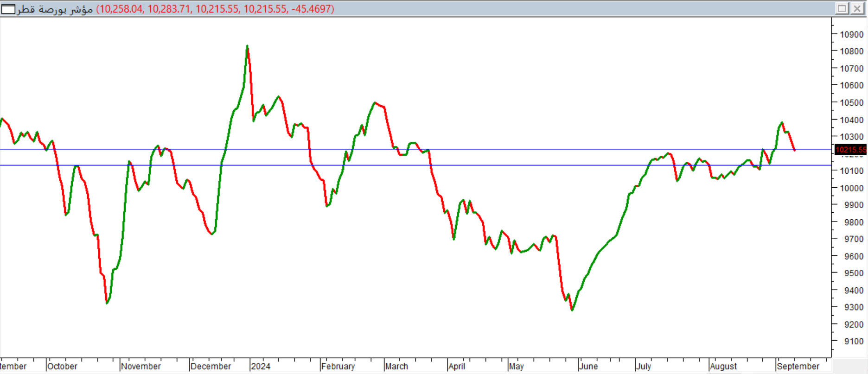Click the 9700 price axis value
Image resolution: width=868 pixels, height=374 pixels.
point(854,239)
